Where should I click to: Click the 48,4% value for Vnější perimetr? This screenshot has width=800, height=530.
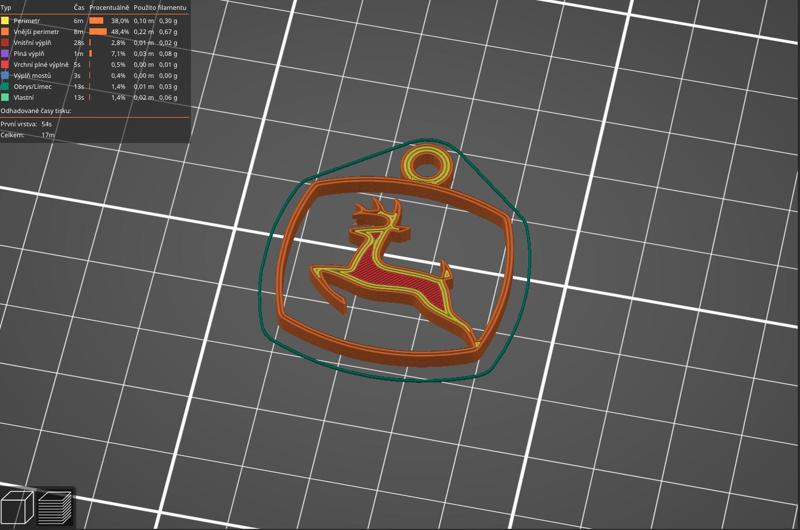pos(120,32)
